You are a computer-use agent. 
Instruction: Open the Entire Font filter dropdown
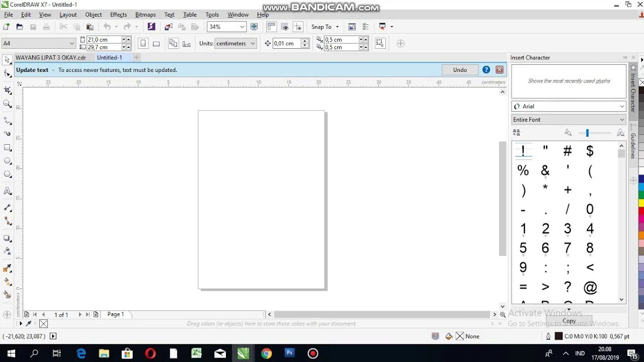pos(622,119)
